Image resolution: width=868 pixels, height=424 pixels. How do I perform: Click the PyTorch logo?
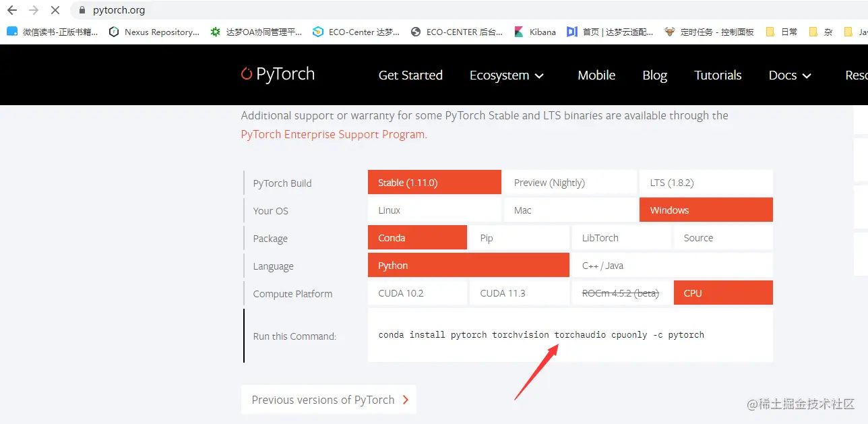click(278, 74)
